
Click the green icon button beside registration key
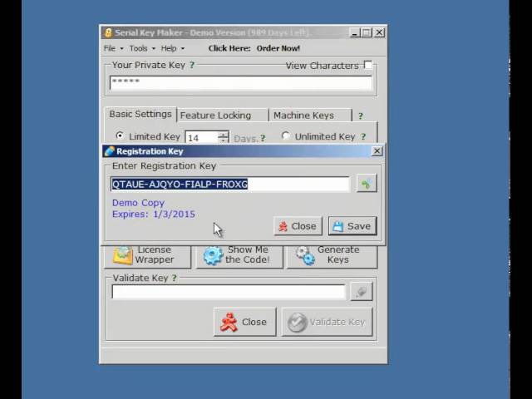[367, 184]
